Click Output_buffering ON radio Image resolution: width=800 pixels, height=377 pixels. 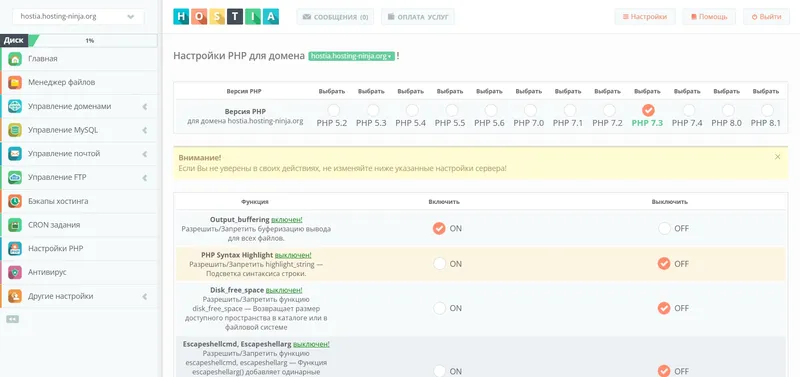439,229
